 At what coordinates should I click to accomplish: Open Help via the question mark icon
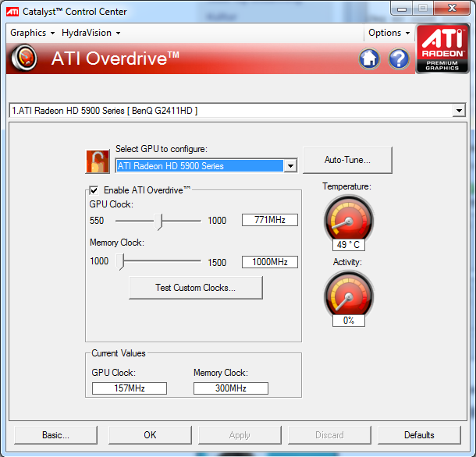[399, 58]
